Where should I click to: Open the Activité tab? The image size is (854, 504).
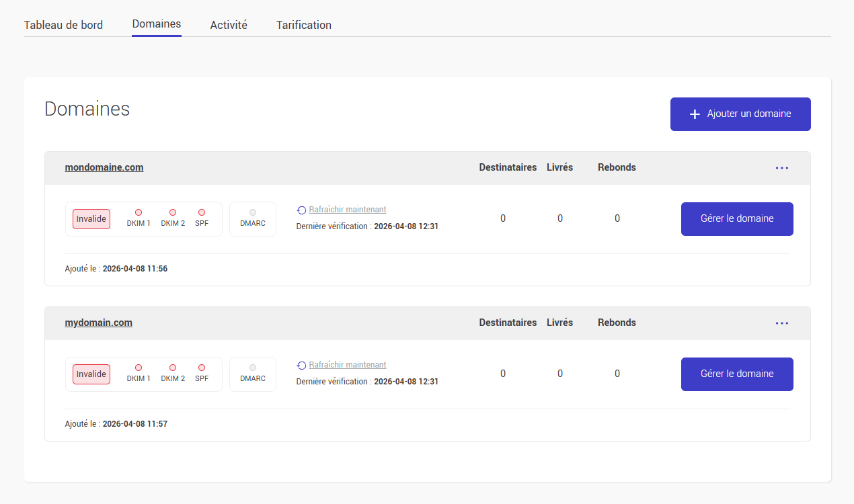point(229,25)
